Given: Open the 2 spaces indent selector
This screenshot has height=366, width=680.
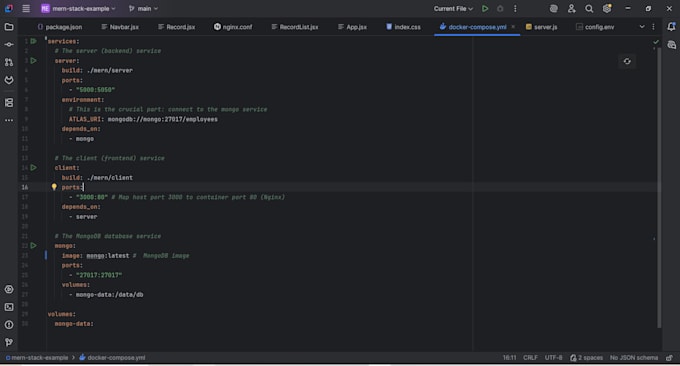Looking at the screenshot, I should click(x=586, y=358).
